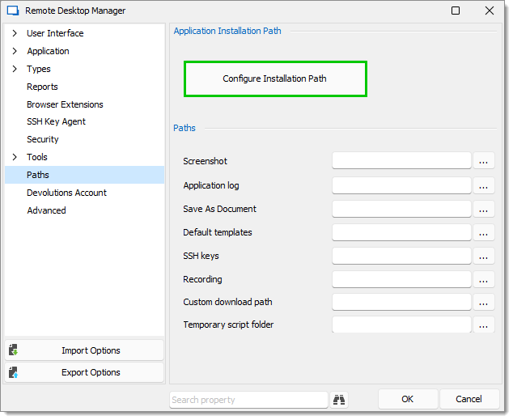Expand the Types tree node
The width and height of the screenshot is (513, 420).
point(15,69)
